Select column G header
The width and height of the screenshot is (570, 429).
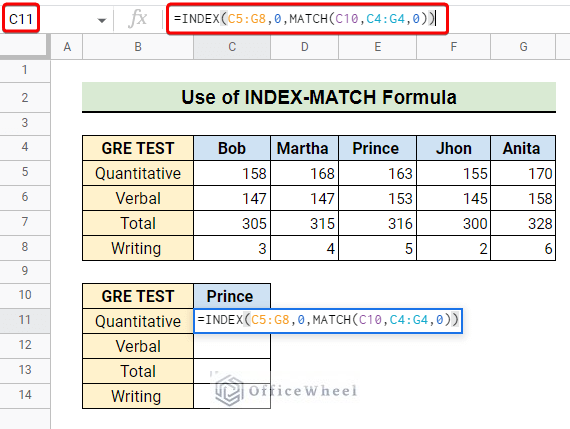click(x=523, y=47)
